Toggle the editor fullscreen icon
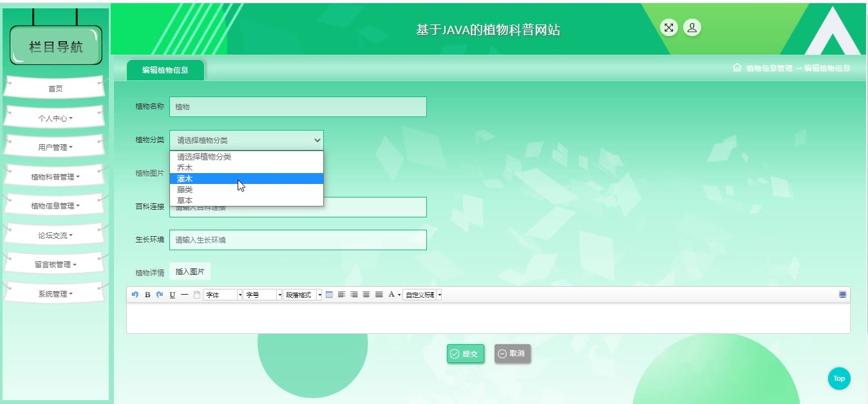This screenshot has height=404, width=868. (843, 295)
